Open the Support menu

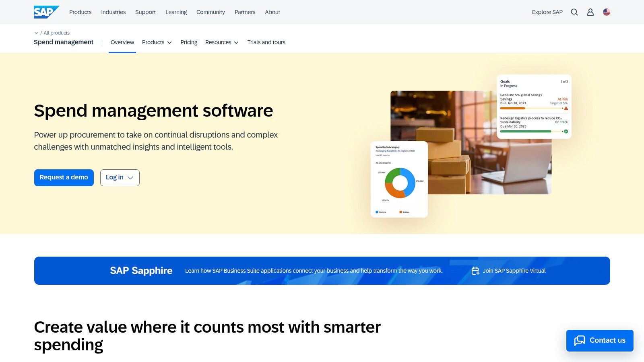pyautogui.click(x=145, y=12)
